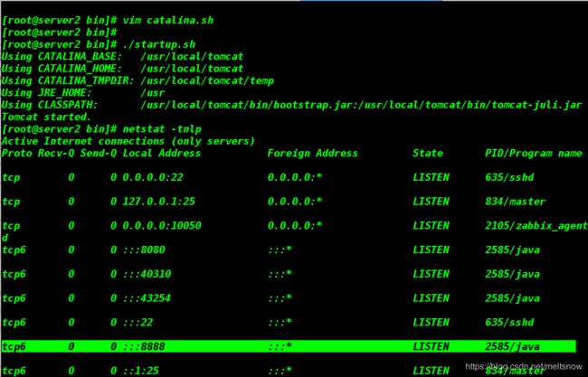This screenshot has width=588, height=377.
Task: Click '2585/java' in the :::8080 row
Action: pos(512,250)
